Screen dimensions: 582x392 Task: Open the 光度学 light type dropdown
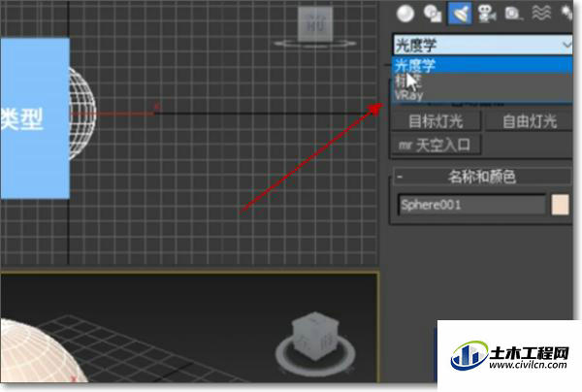[482, 45]
